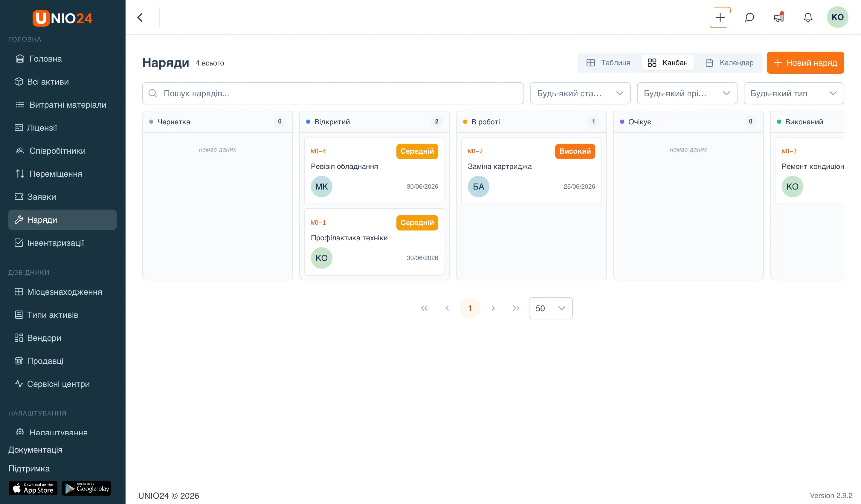Open chat messages icon
The width and height of the screenshot is (861, 504).
coord(749,17)
